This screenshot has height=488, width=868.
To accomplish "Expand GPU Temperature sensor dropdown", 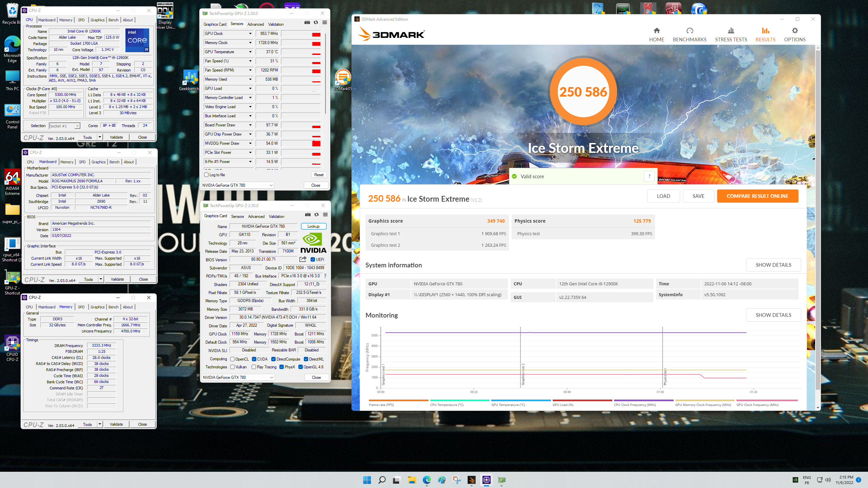I will (250, 52).
